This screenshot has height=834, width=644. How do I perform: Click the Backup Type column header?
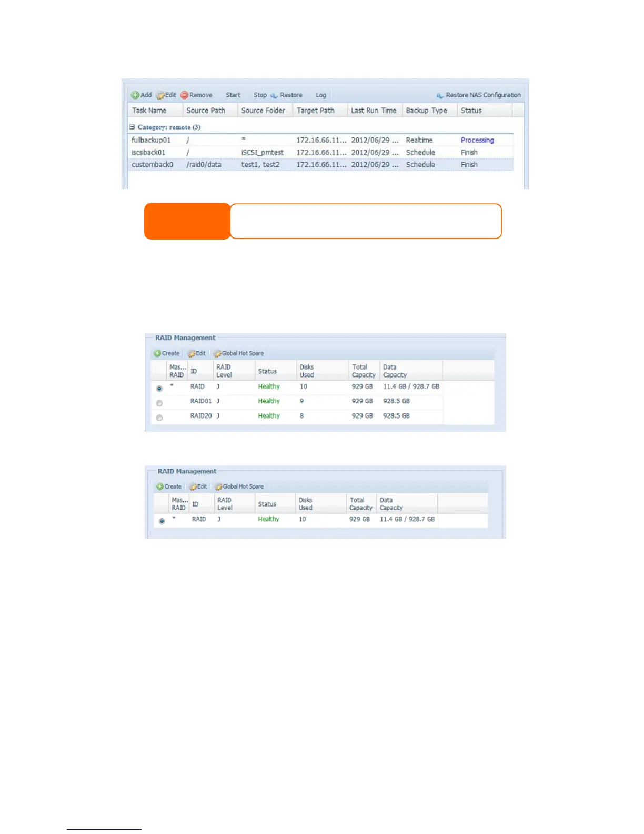[x=429, y=110]
